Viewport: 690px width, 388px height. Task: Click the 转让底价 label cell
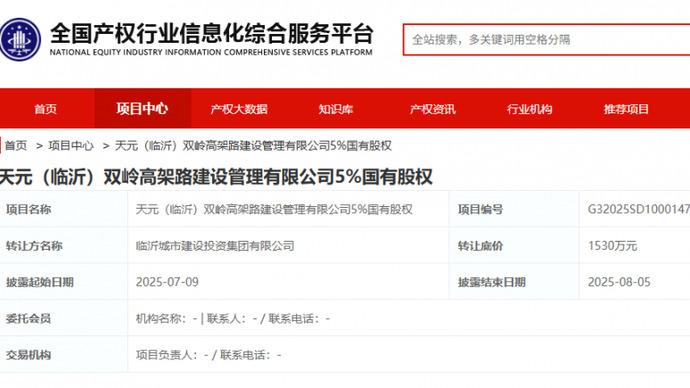(514, 246)
